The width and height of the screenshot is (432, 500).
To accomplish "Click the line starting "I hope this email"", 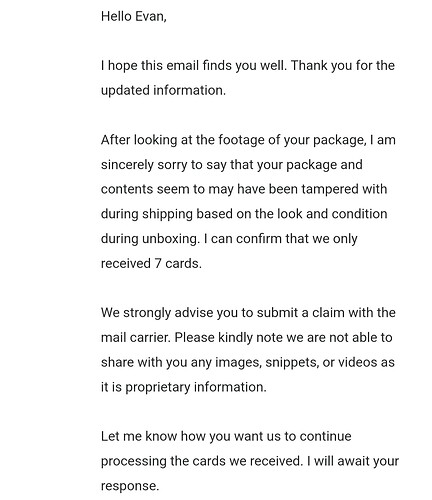I will 248,66.
